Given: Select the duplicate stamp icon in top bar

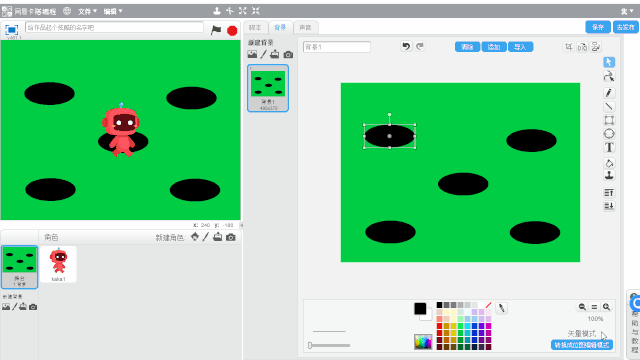Looking at the screenshot, I should point(217,11).
